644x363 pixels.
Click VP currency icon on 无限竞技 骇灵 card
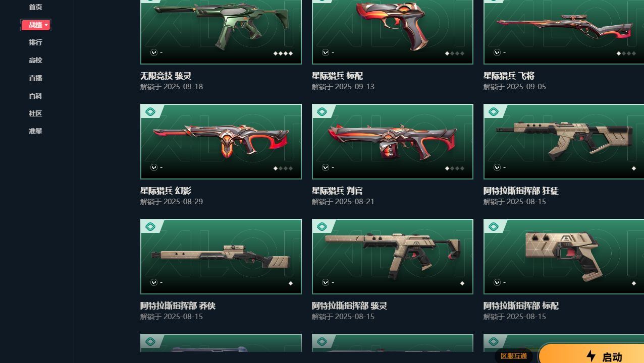(154, 52)
